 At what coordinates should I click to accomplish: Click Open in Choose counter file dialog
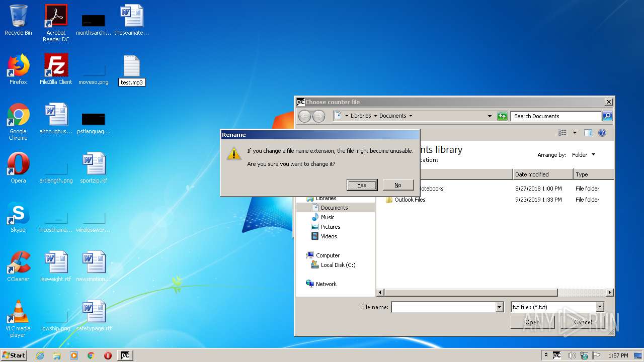click(532, 322)
